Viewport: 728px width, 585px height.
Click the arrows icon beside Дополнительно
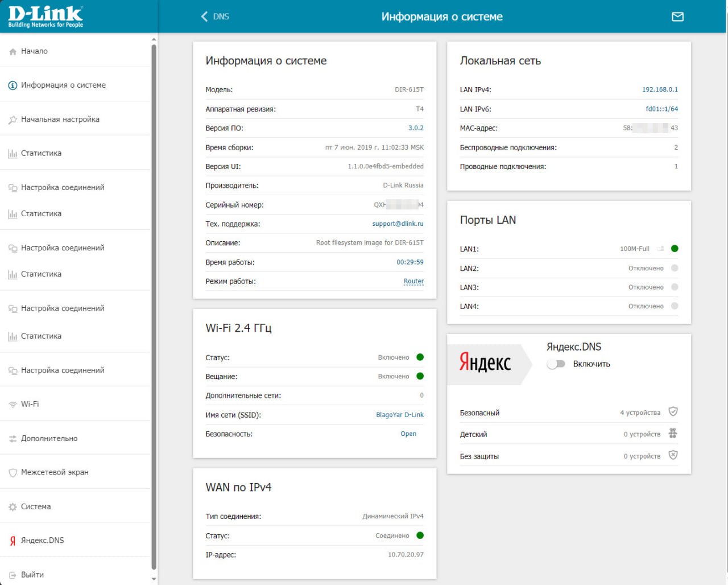pyautogui.click(x=13, y=439)
